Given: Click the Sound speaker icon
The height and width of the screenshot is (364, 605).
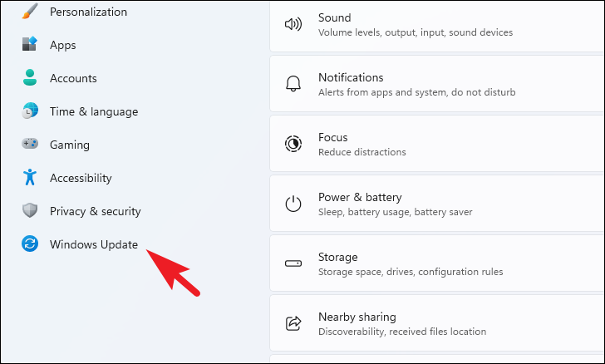Looking at the screenshot, I should (293, 24).
